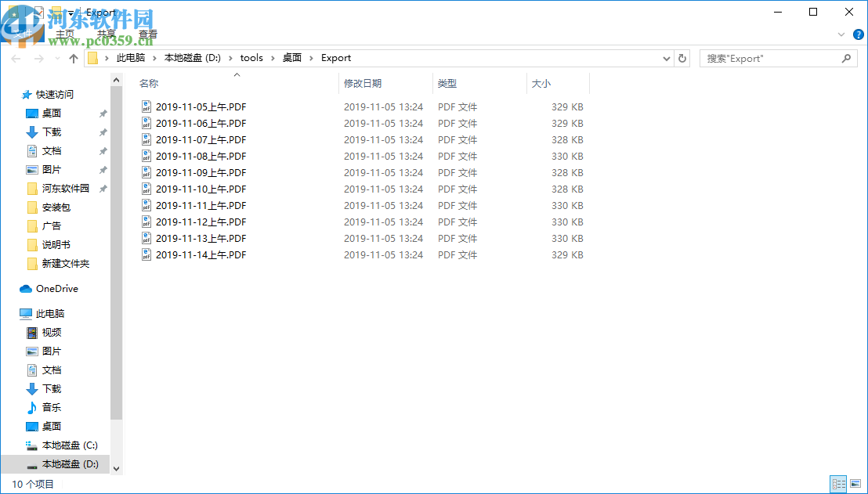The height and width of the screenshot is (494, 868).
Task: Navigate to 此电脑 in address bar
Action: (x=131, y=57)
